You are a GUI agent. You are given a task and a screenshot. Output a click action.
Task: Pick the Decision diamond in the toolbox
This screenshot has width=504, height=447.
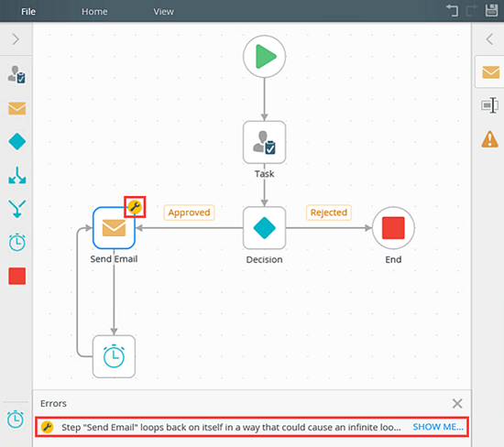point(17,142)
